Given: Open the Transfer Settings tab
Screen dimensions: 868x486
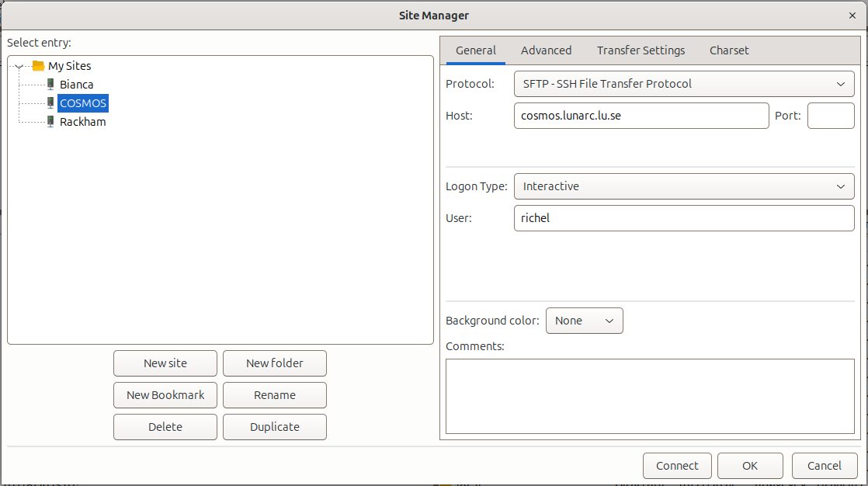Looking at the screenshot, I should (x=641, y=50).
